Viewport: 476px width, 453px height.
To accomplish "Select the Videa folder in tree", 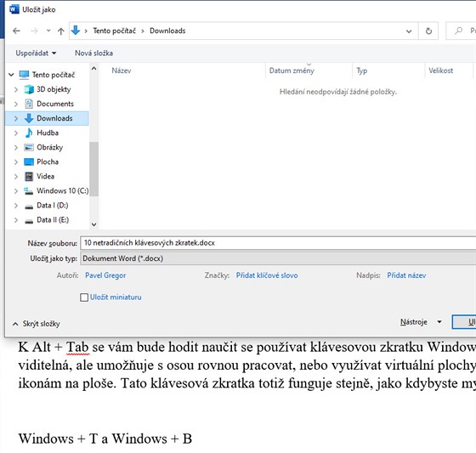I will 45,177.
